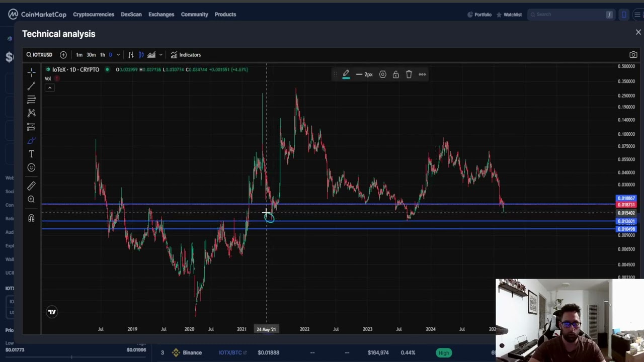Click the 24 May '21 date marker
Viewport: 644px width, 362px height.
pyautogui.click(x=266, y=329)
